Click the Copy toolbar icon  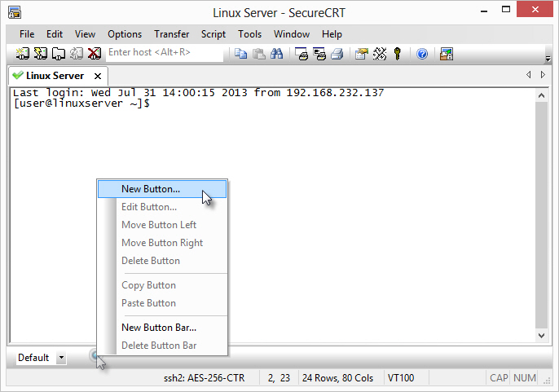pyautogui.click(x=240, y=54)
